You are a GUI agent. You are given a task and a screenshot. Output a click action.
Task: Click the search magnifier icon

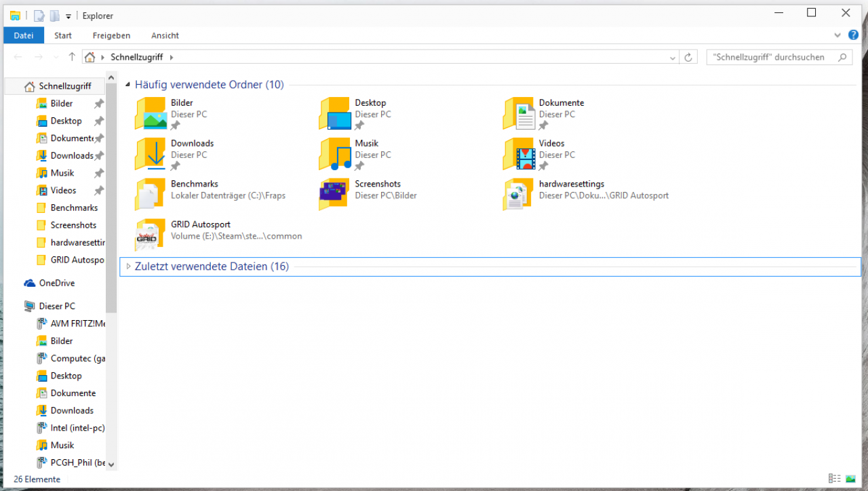843,58
